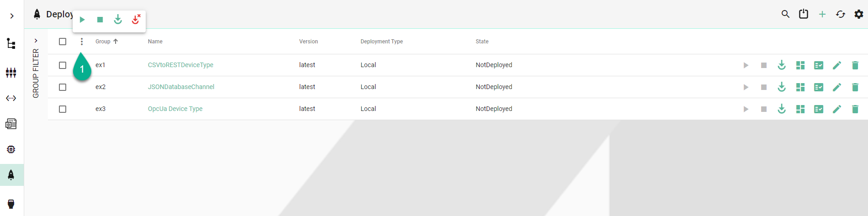Add a new deployment with plus icon
The image size is (868, 216).
pyautogui.click(x=822, y=14)
